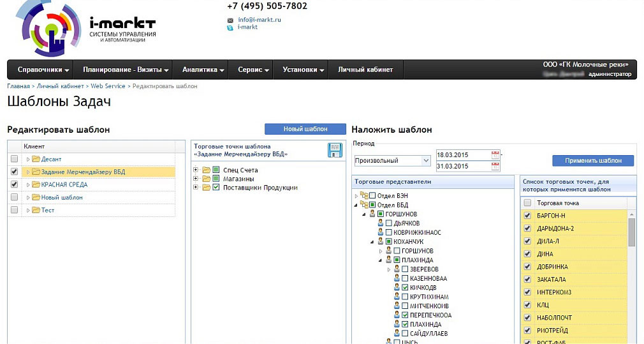The image size is (644, 344).
Task: Open the Справочники menu
Action: click(43, 70)
